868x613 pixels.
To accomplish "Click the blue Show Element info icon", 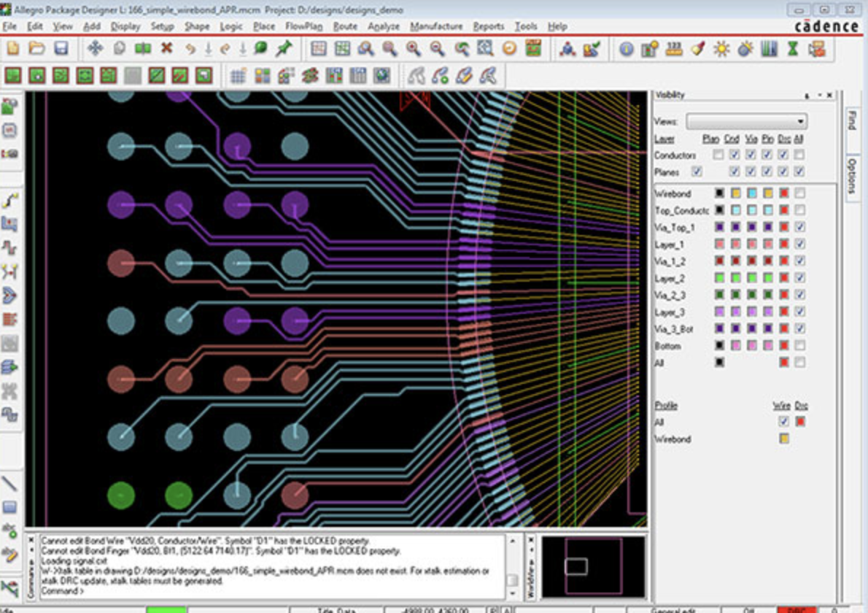I will (x=626, y=49).
